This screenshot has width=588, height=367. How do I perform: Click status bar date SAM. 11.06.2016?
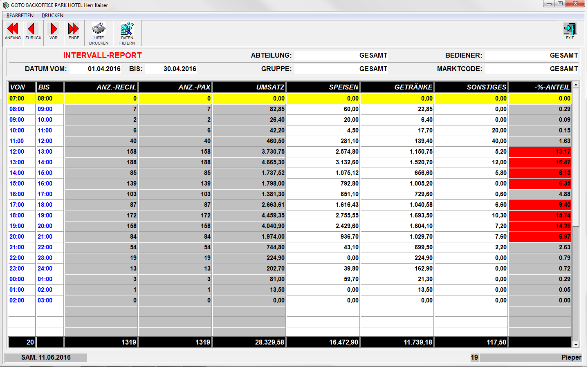(x=46, y=357)
